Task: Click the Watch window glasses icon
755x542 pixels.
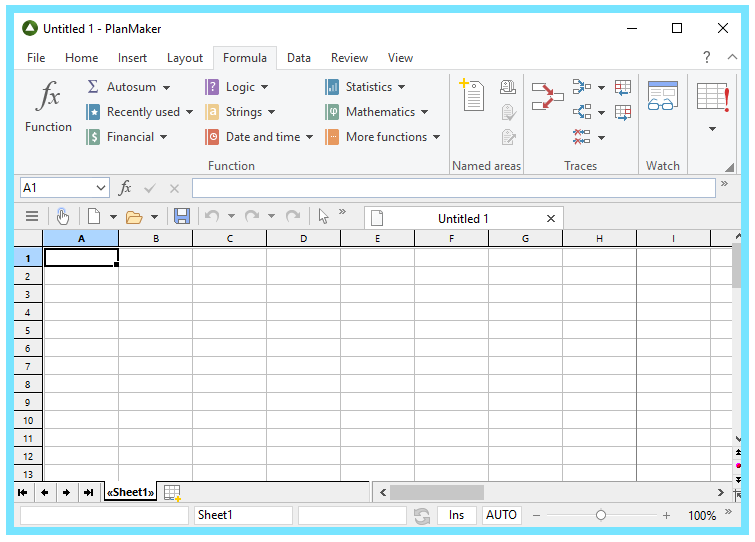Action: [x=663, y=95]
